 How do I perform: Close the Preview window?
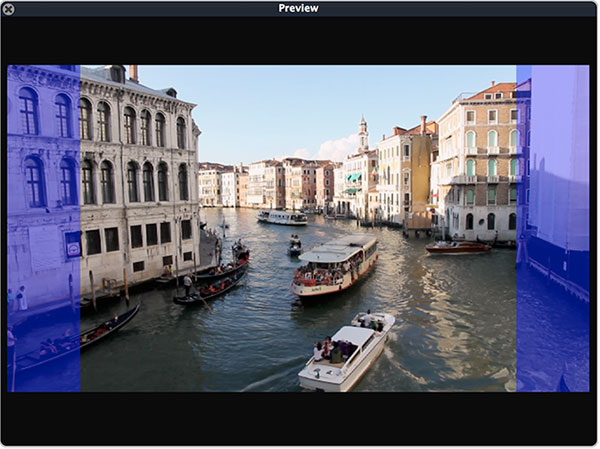[x=8, y=8]
